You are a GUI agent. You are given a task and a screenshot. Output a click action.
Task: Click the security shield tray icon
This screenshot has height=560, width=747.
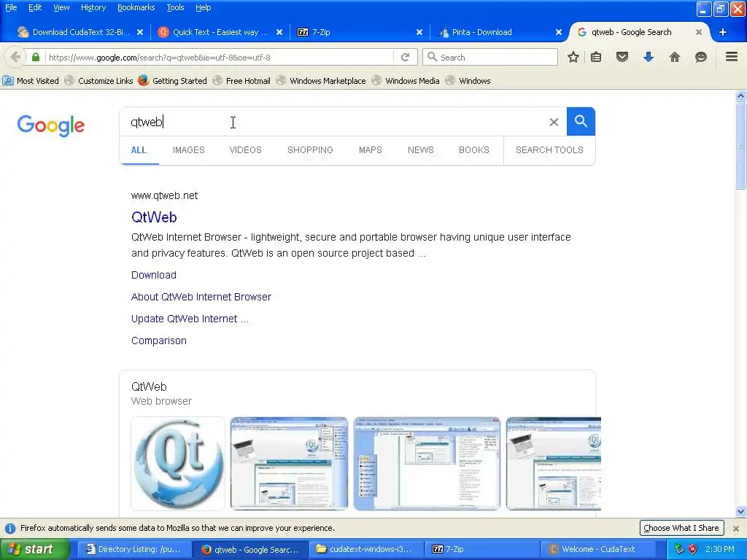pos(693,549)
